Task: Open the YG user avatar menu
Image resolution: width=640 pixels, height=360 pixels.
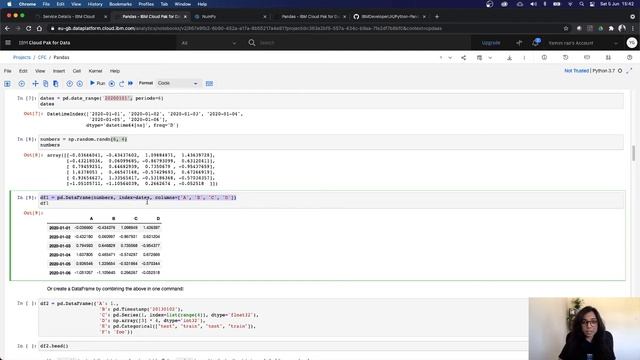Action: coord(631,42)
